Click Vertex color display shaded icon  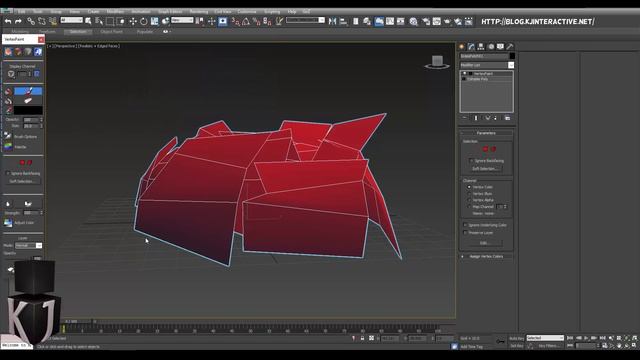18,51
